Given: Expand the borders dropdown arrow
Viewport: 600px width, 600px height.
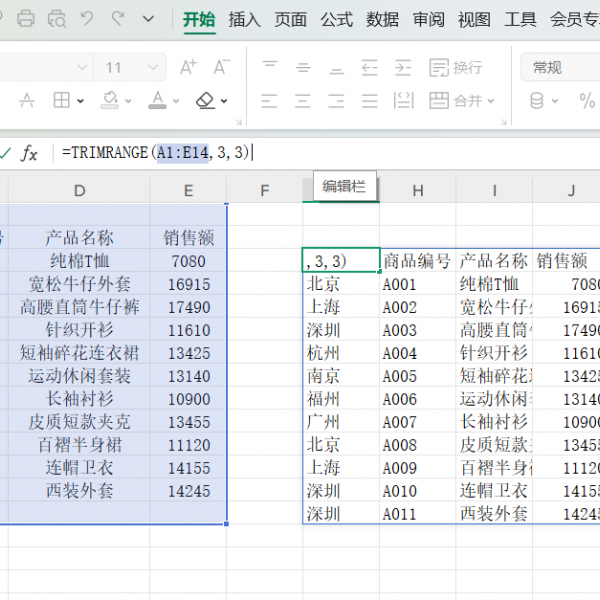Looking at the screenshot, I should coord(82,101).
